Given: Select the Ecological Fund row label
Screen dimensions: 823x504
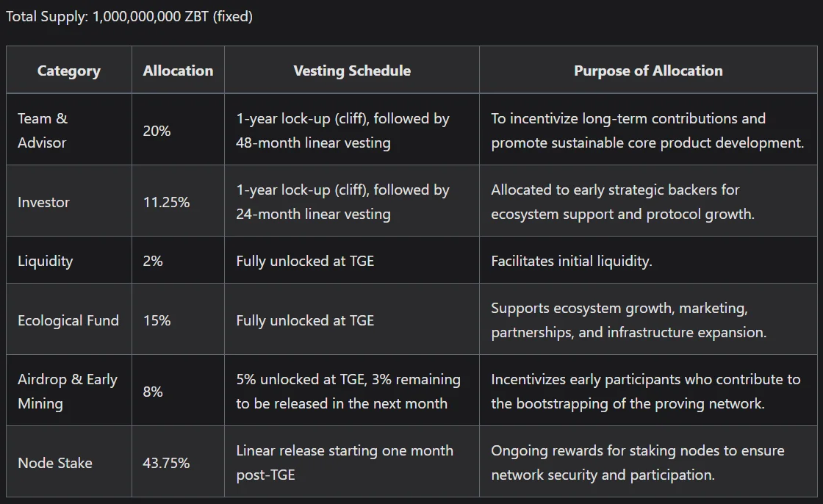Looking at the screenshot, I should [x=68, y=320].
